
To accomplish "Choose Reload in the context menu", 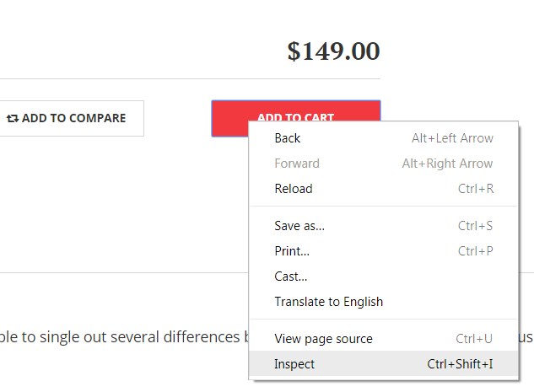I will pos(384,189).
